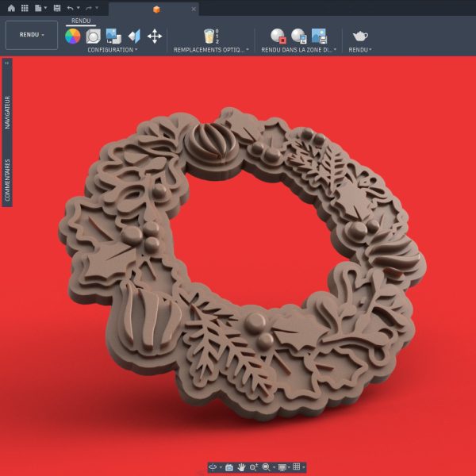Close the open document tab
The width and height of the screenshot is (476, 476).
194,10
